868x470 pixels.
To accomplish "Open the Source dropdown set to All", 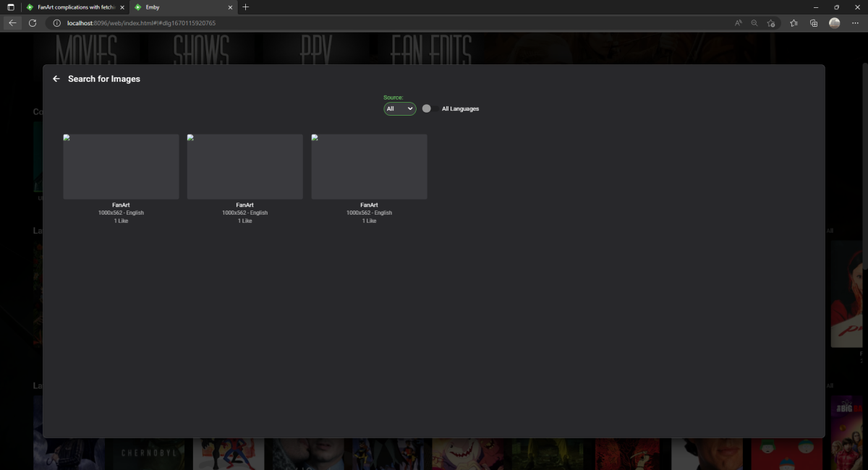I will coord(400,108).
